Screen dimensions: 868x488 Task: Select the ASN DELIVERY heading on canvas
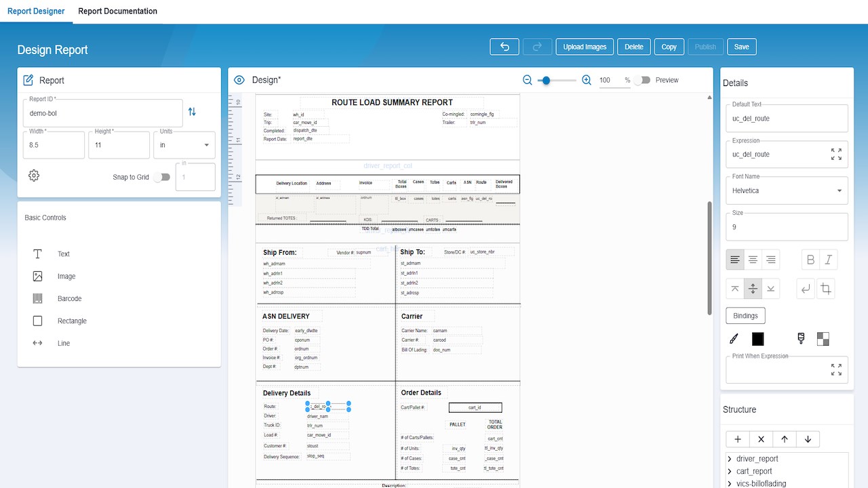tap(286, 317)
